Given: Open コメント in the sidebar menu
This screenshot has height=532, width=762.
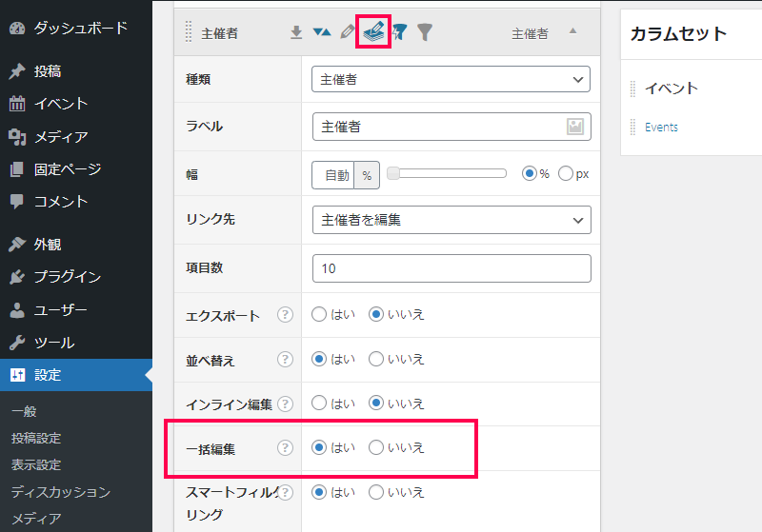Looking at the screenshot, I should point(76,202).
